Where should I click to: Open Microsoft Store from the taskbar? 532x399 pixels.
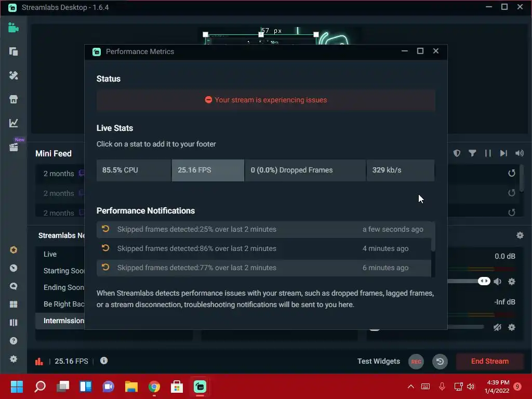point(177,387)
